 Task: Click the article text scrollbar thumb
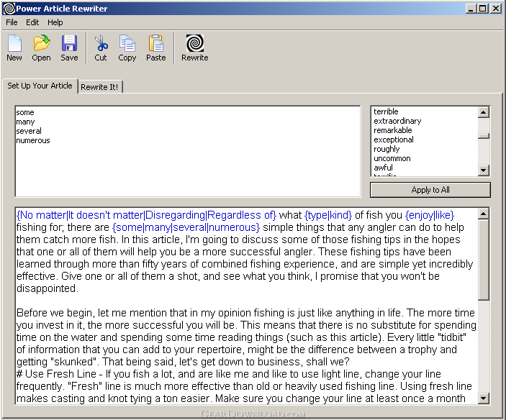click(484, 260)
